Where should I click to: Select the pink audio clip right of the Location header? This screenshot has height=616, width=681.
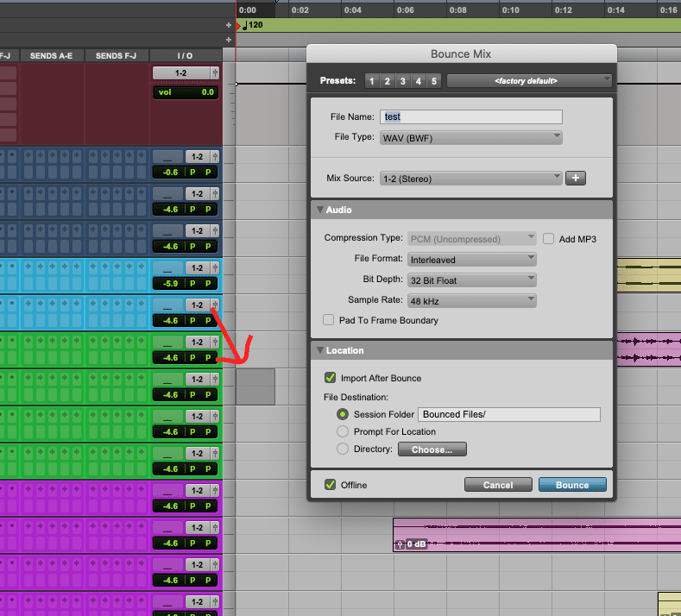click(649, 349)
